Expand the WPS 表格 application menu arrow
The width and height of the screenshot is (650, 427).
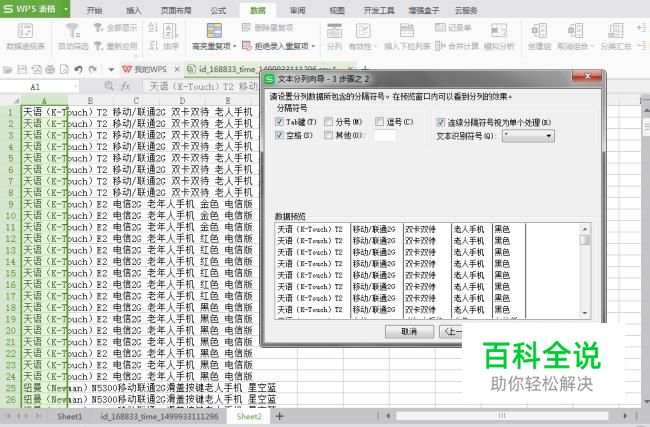pos(66,9)
